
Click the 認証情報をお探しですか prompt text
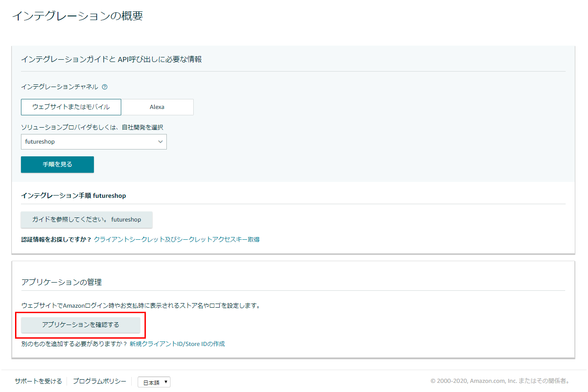pyautogui.click(x=55, y=239)
